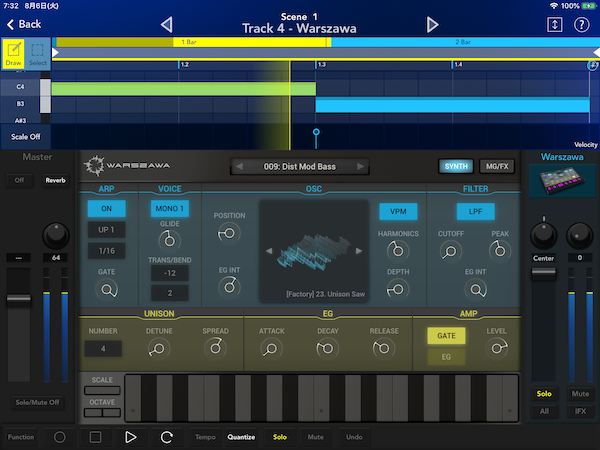
Task: Click the unison DETUNE knob
Action: click(159, 349)
